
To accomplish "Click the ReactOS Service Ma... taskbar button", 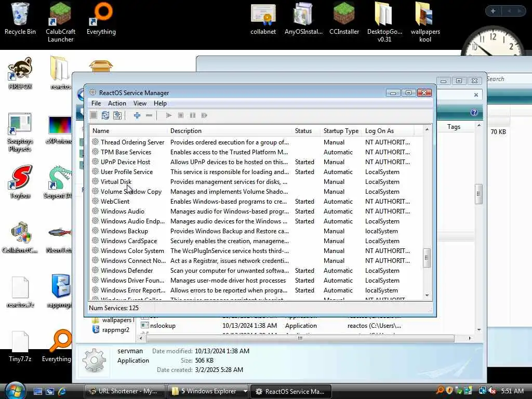I will coord(290,391).
